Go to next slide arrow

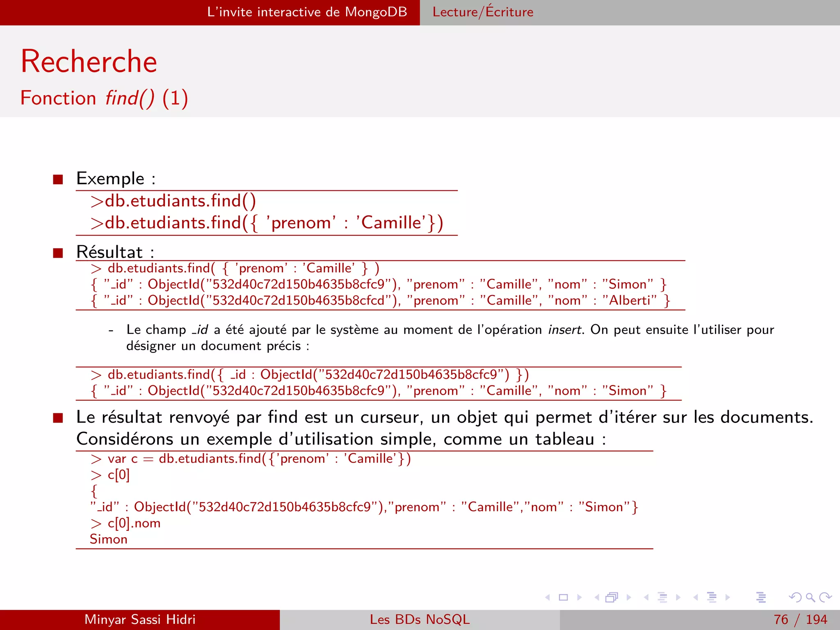[580, 597]
